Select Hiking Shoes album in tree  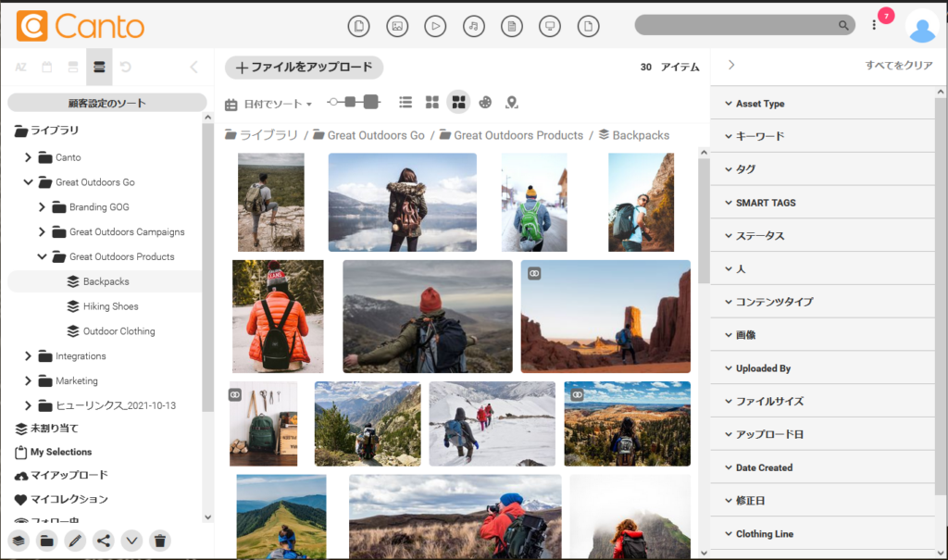click(110, 306)
